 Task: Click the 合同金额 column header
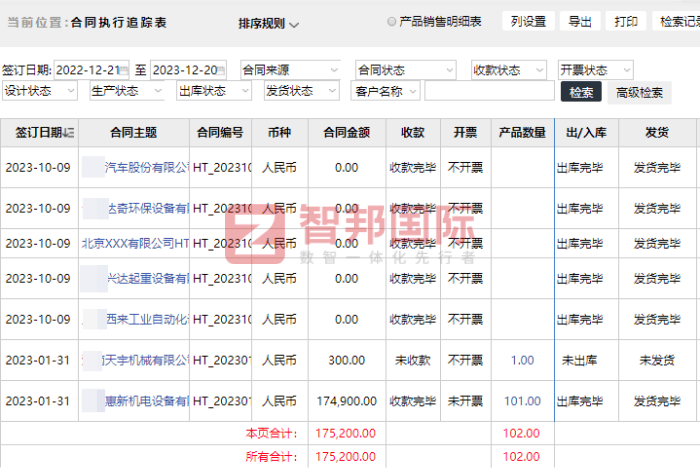(x=346, y=133)
